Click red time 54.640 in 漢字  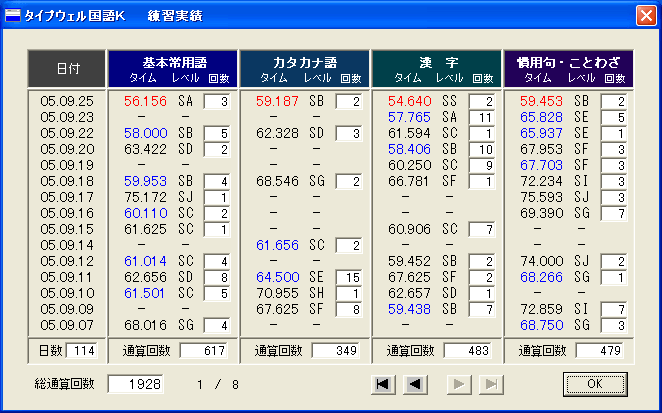point(410,101)
